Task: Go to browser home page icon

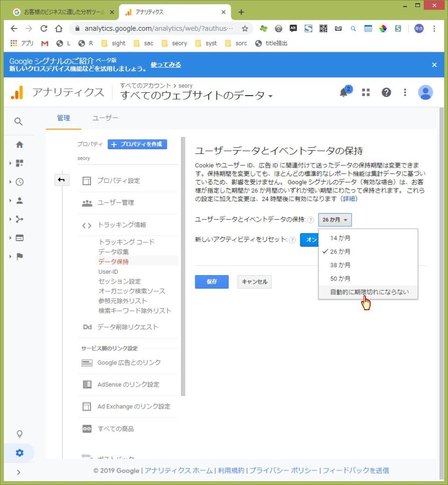Action: click(58, 28)
